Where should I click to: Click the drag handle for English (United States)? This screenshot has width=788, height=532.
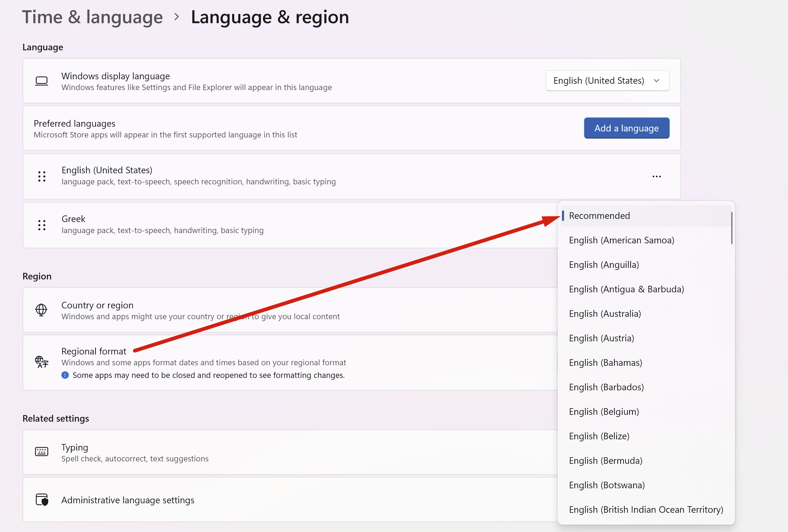42,176
